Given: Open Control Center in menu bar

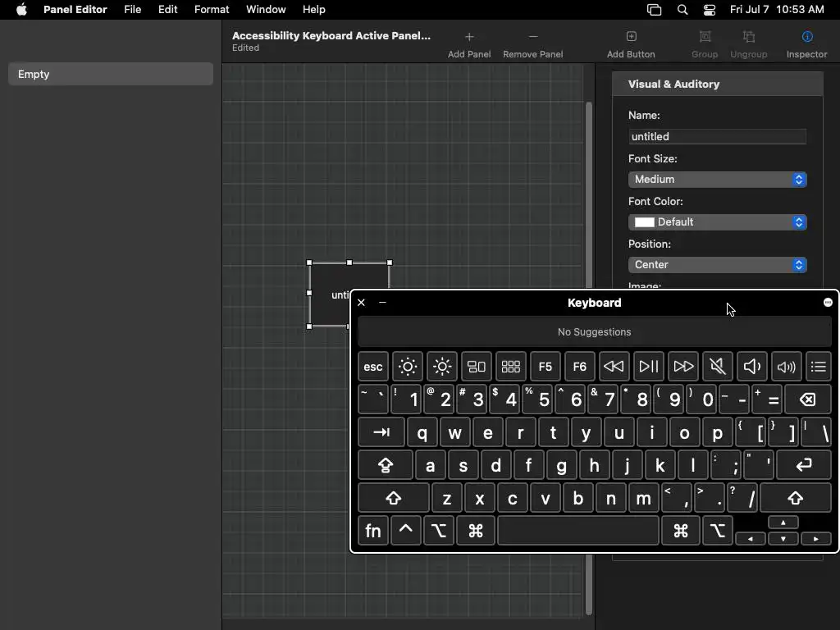Looking at the screenshot, I should 710,10.
